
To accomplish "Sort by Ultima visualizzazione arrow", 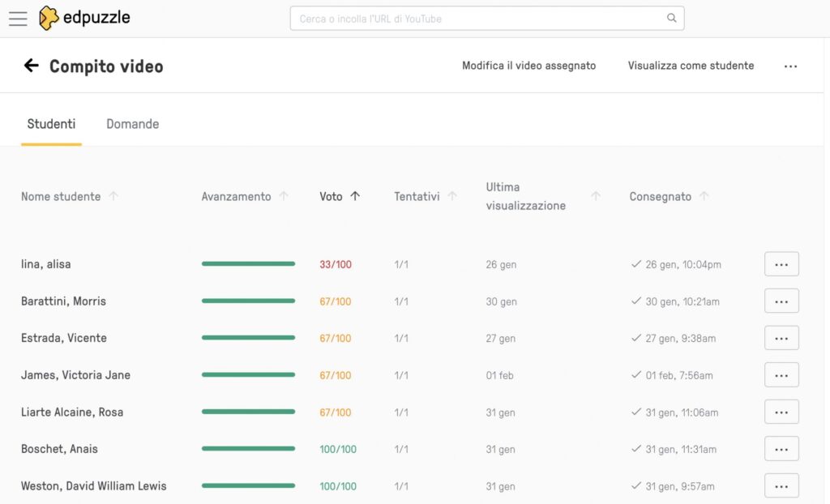I will click(596, 196).
